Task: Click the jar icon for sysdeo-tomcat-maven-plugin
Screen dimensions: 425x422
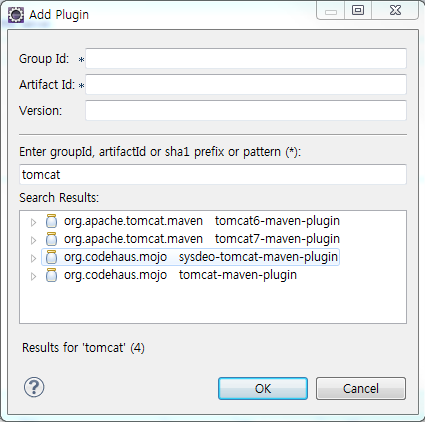Action: (51, 257)
